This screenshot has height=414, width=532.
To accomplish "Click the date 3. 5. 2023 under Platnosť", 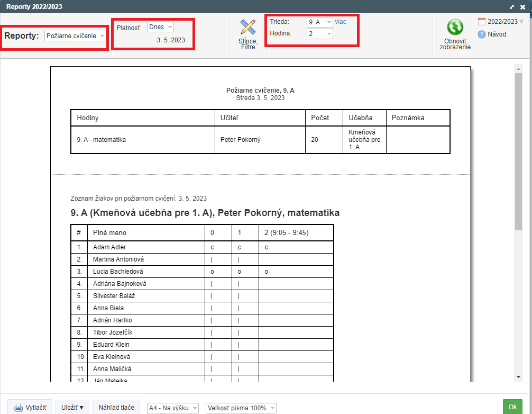I will 171,40.
